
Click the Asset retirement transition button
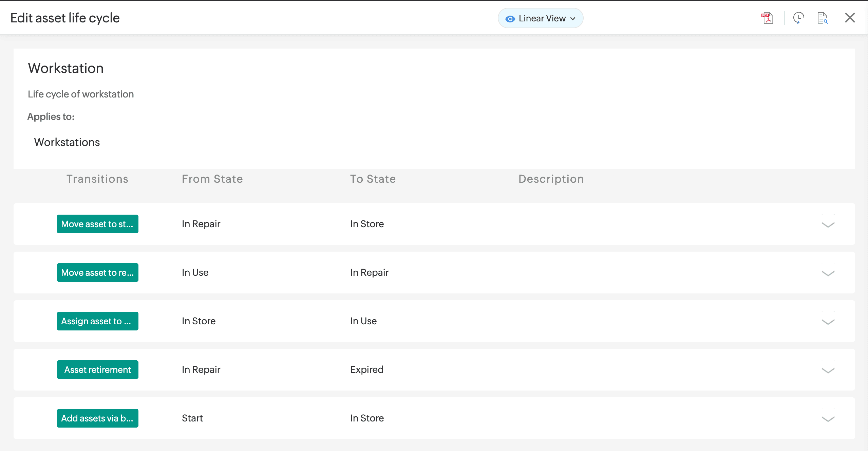97,369
